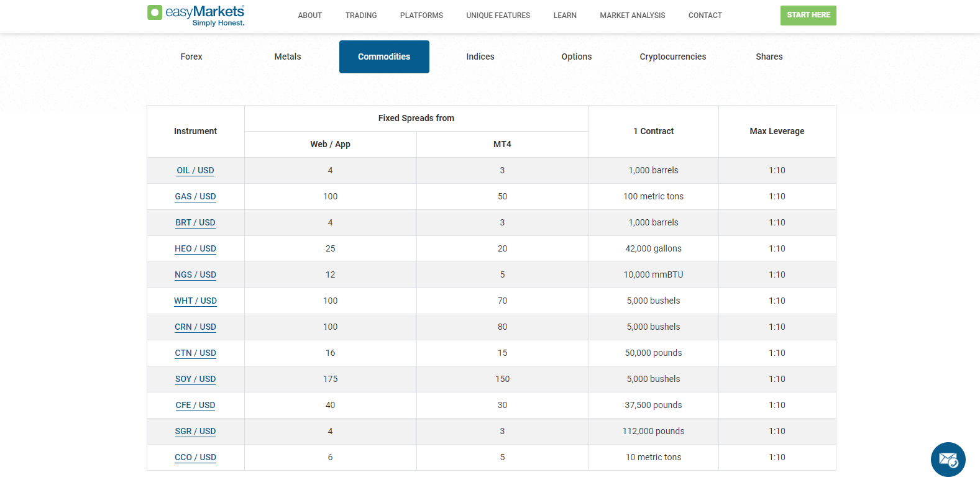Open the CTN / USD instrument link

point(195,353)
